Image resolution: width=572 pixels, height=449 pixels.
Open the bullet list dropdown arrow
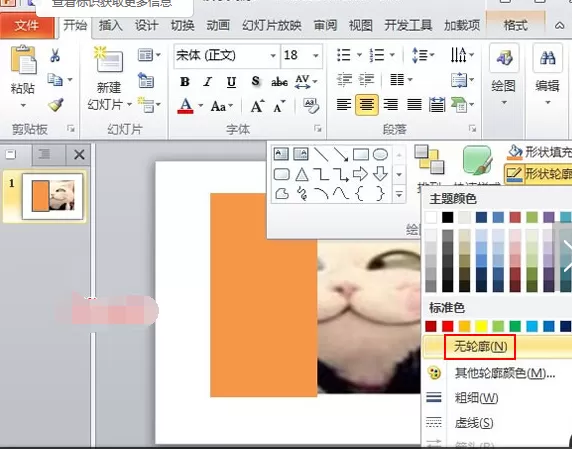tap(359, 55)
